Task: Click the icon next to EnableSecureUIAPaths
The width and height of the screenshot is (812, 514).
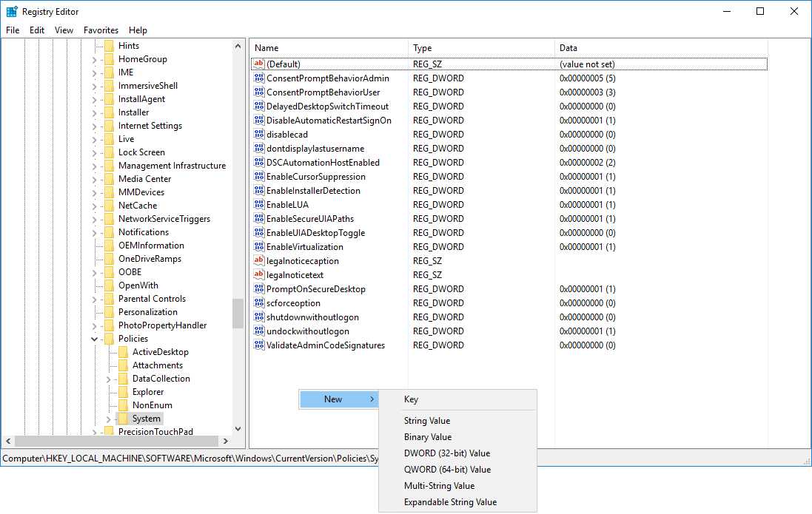Action: point(259,218)
